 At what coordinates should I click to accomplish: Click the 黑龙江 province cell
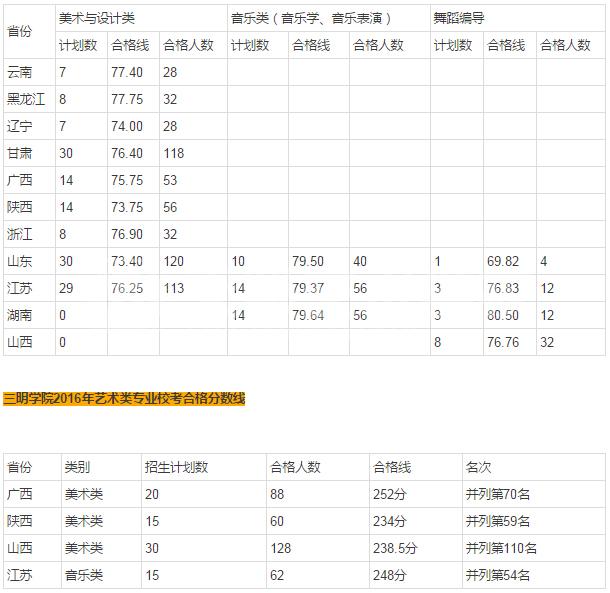point(26,99)
